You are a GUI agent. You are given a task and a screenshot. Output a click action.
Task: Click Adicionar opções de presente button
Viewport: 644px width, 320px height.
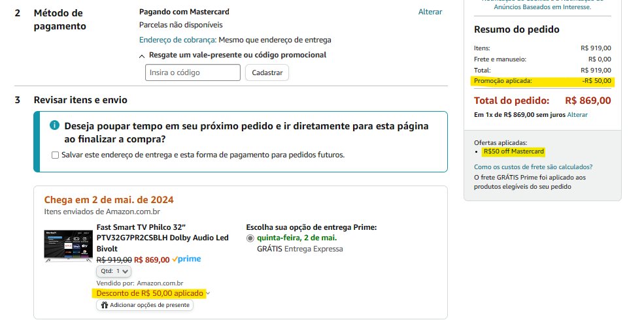tap(144, 305)
